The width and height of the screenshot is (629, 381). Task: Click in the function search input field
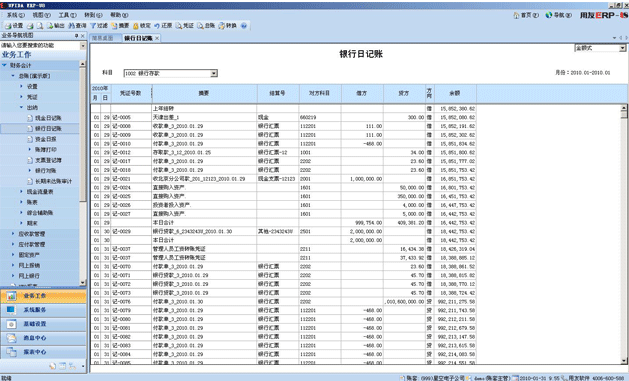click(40, 46)
